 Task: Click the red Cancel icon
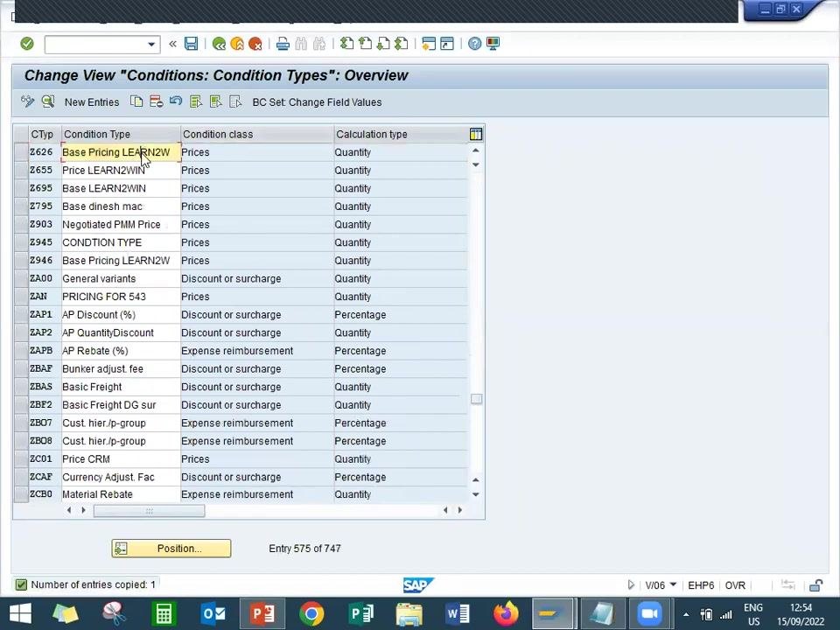coord(255,44)
